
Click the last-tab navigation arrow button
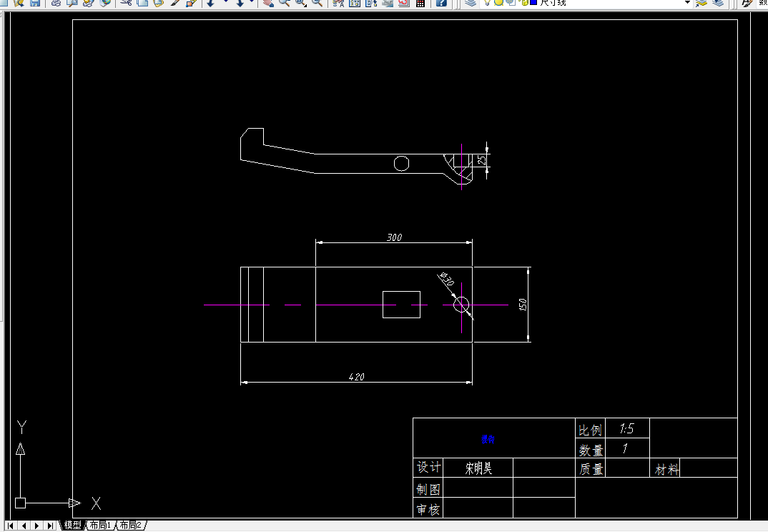pyautogui.click(x=50, y=525)
